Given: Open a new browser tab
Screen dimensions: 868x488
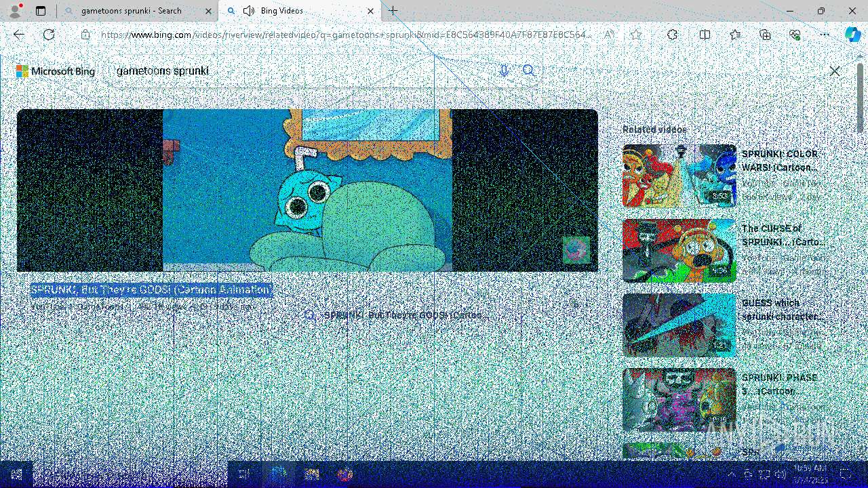Looking at the screenshot, I should [x=393, y=11].
